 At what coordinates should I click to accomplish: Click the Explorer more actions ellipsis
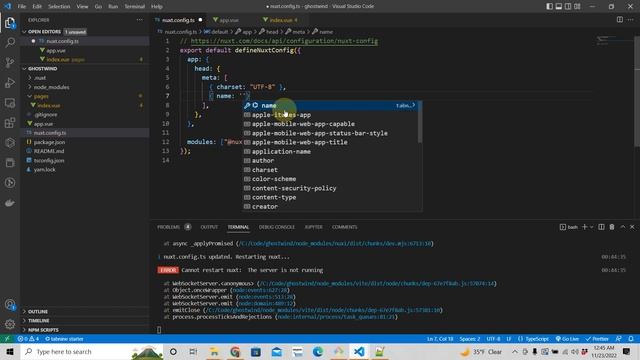coord(140,20)
